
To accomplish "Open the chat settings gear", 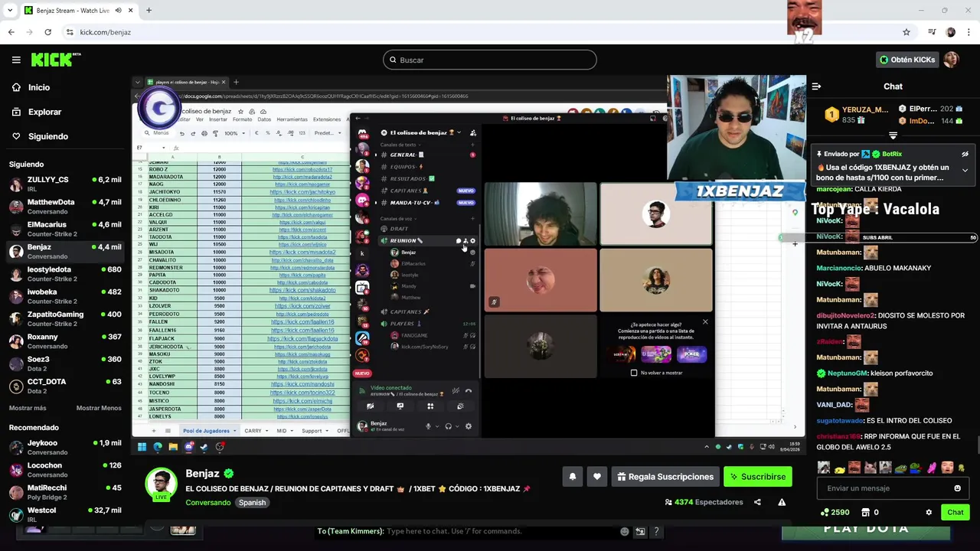I will pyautogui.click(x=929, y=512).
